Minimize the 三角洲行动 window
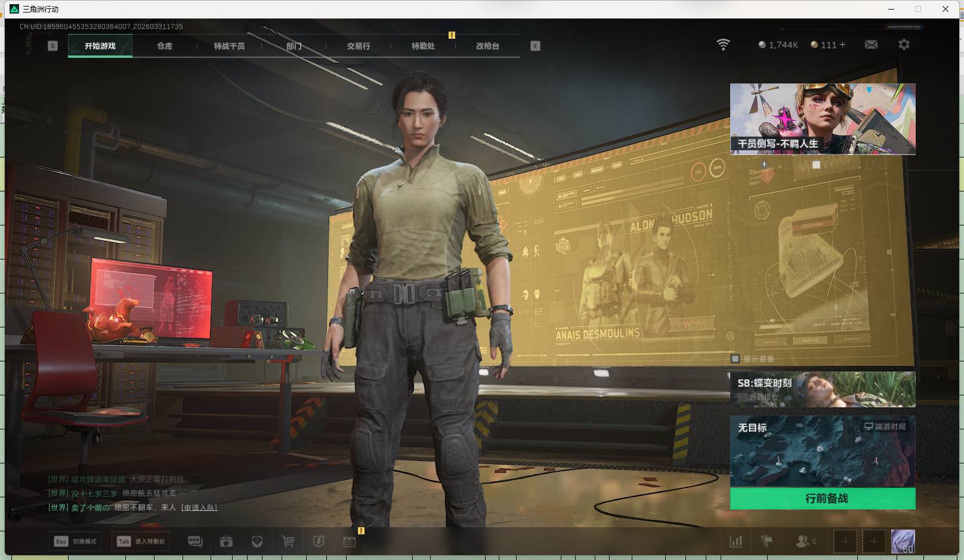The height and width of the screenshot is (560, 964). 891,9
